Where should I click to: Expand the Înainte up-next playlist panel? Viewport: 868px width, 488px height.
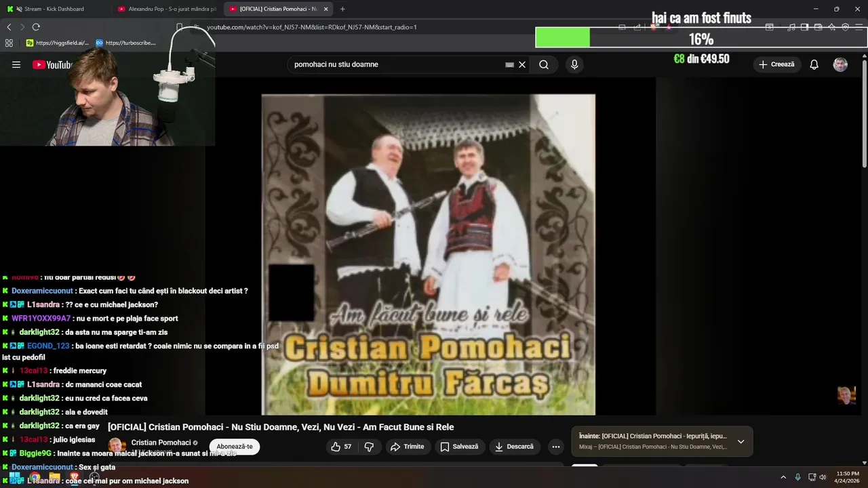pos(741,442)
